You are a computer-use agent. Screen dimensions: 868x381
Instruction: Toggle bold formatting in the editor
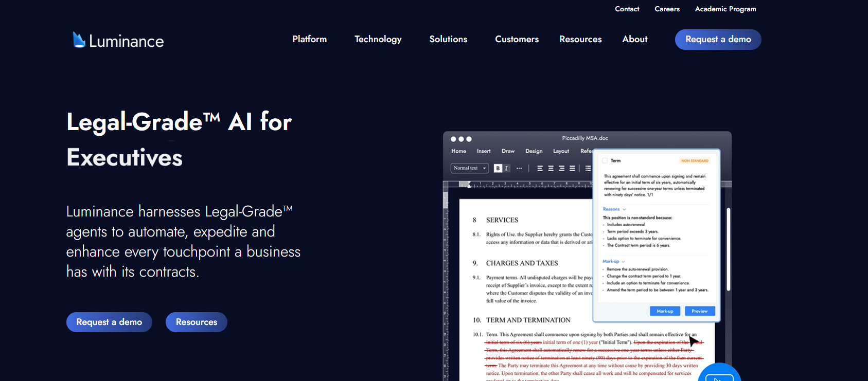tap(498, 168)
